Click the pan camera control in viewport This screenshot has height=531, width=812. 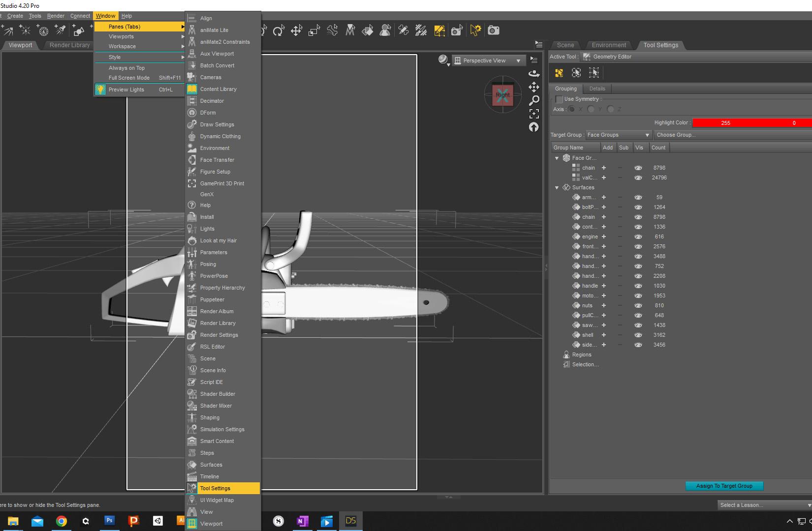click(533, 87)
